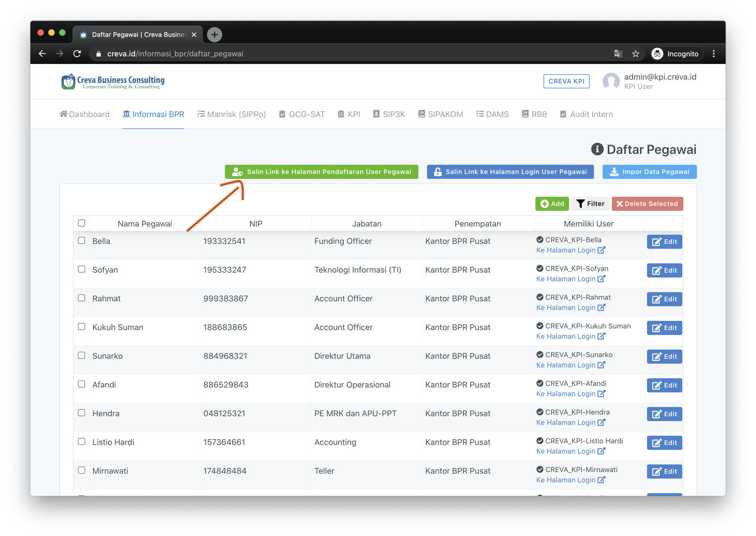The height and width of the screenshot is (536, 756).
Task: Open Ke Halaman Login link for Sofyan
Action: coord(571,279)
